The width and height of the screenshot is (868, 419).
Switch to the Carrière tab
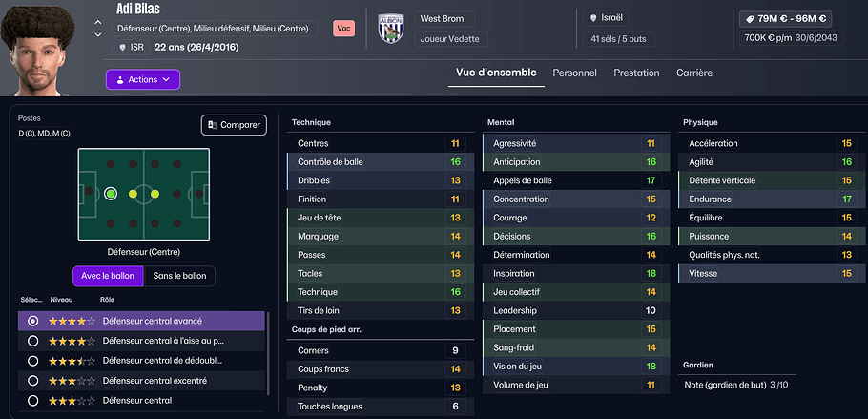(694, 73)
